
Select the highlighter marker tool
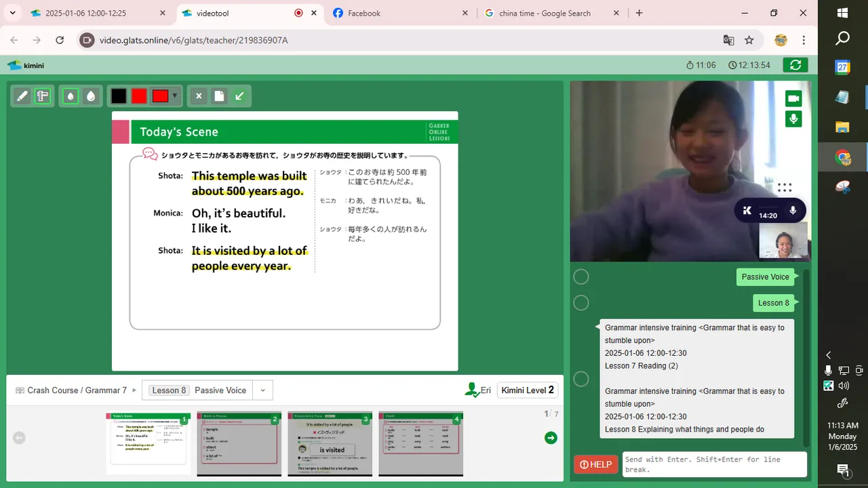(43, 96)
